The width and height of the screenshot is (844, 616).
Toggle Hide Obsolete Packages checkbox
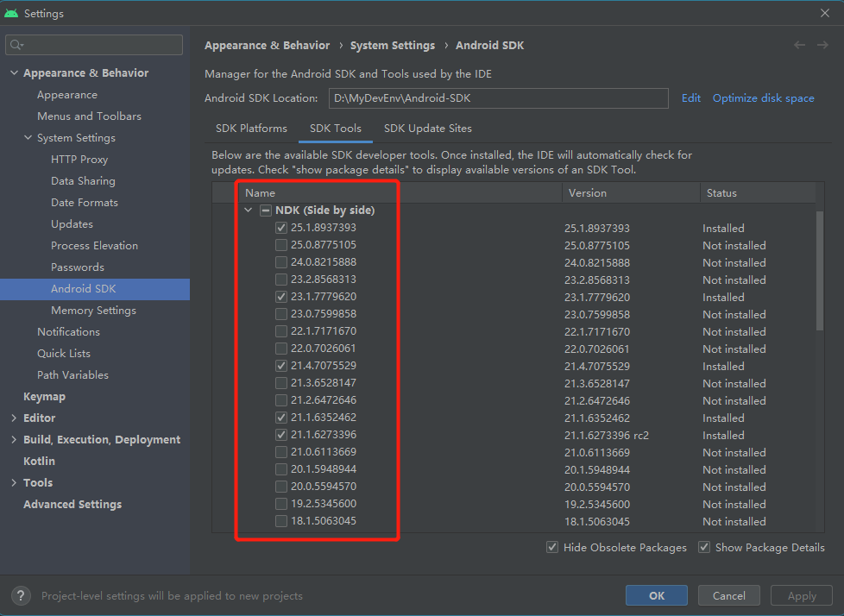[x=552, y=548]
